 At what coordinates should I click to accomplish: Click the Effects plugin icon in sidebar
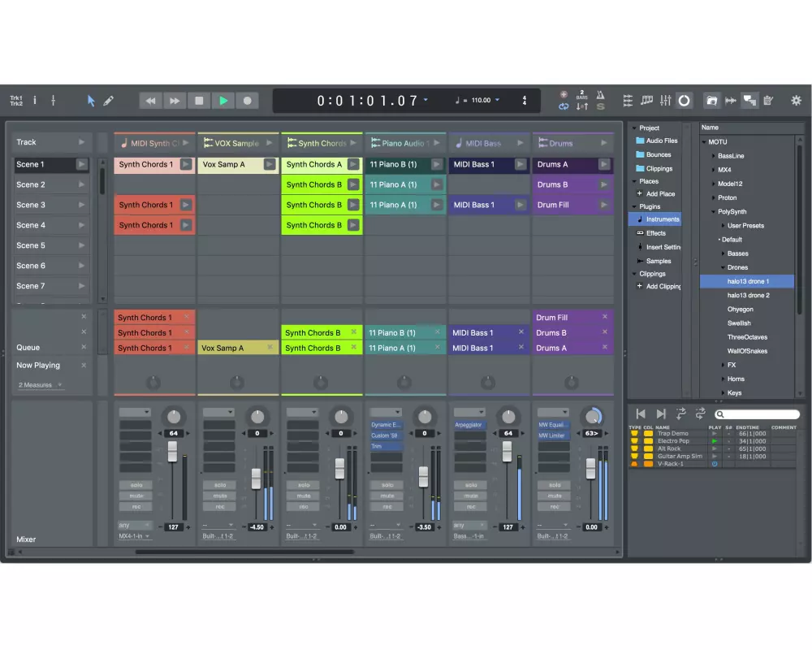pyautogui.click(x=640, y=233)
